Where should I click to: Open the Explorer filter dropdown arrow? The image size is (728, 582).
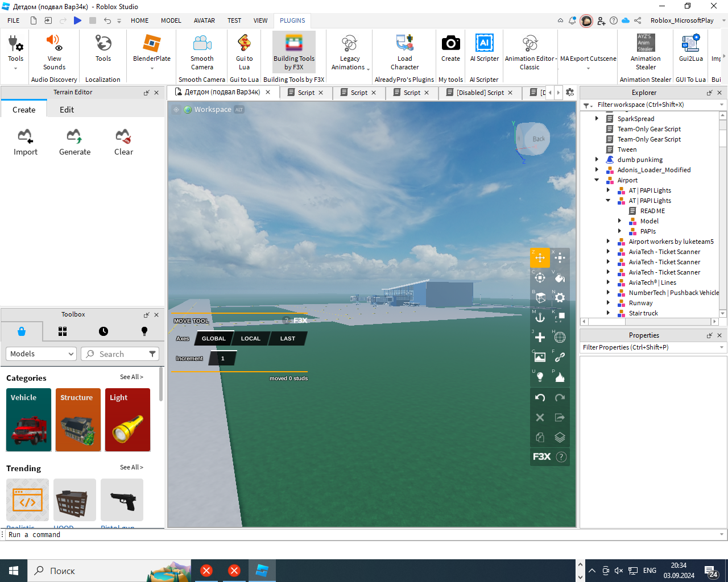tap(722, 105)
